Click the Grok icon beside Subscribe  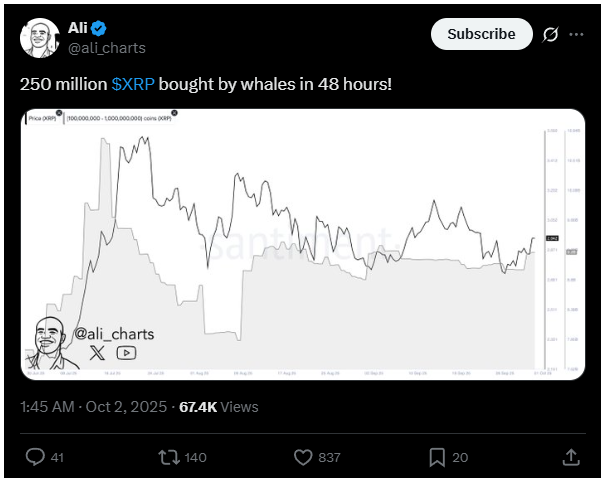550,34
